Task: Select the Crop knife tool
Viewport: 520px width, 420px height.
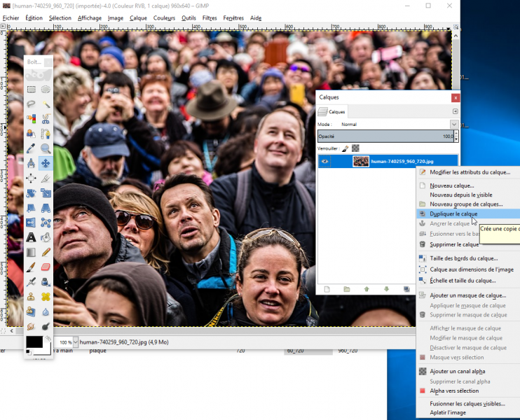Action: [46, 178]
